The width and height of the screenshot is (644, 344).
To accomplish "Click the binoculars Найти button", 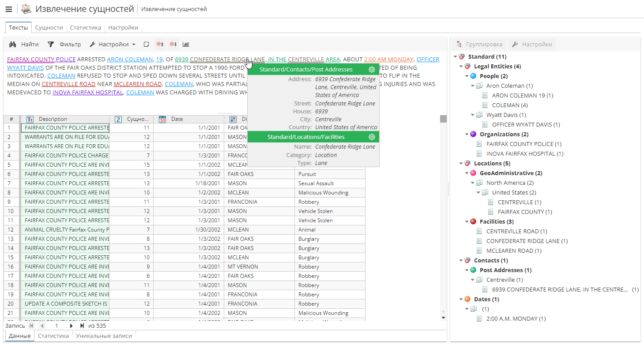I will pos(24,44).
